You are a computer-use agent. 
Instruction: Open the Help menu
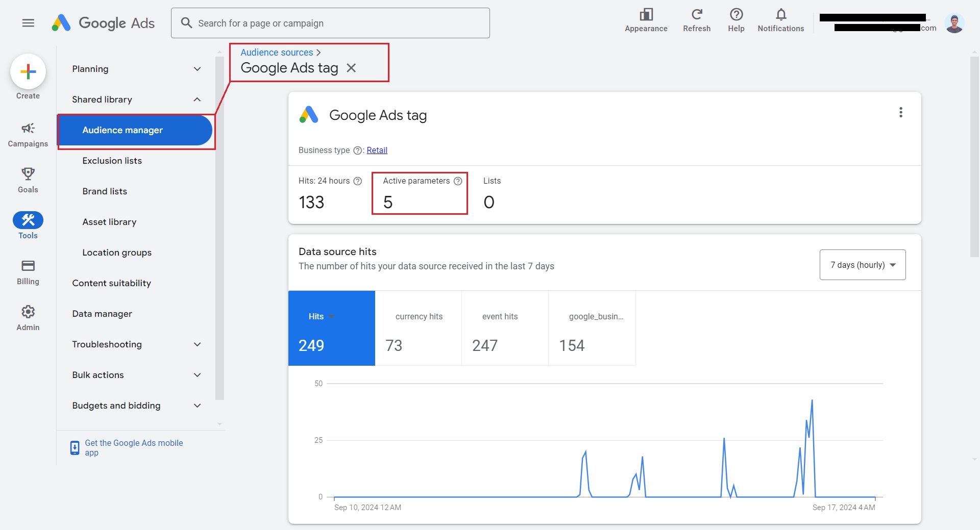coord(736,20)
